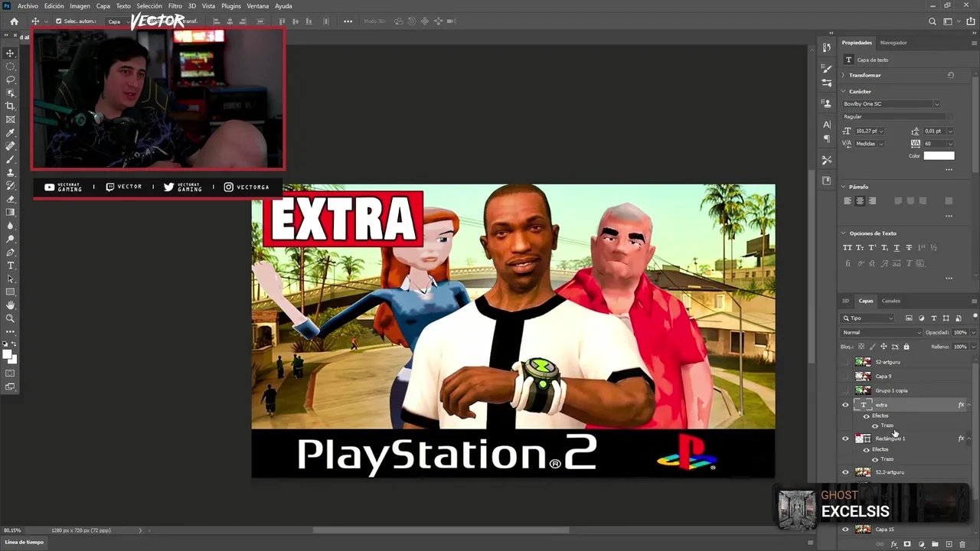Open the Selección menu
980x551 pixels.
point(149,6)
